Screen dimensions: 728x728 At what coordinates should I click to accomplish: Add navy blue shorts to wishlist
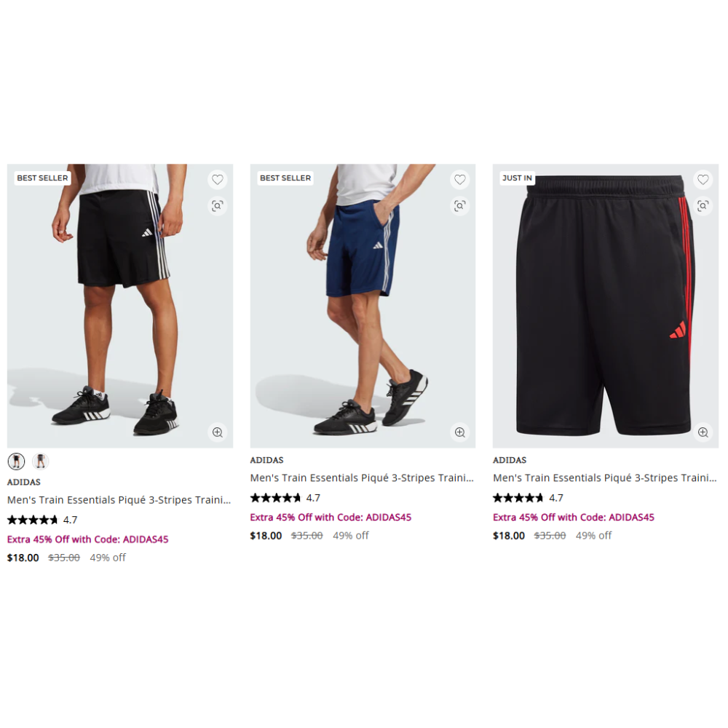[460, 180]
